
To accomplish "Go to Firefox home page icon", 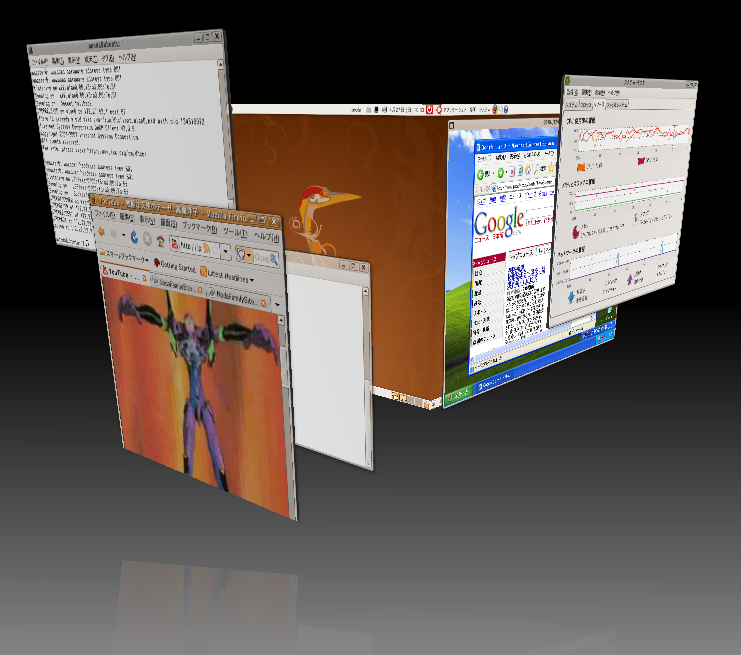I will pyautogui.click(x=161, y=241).
